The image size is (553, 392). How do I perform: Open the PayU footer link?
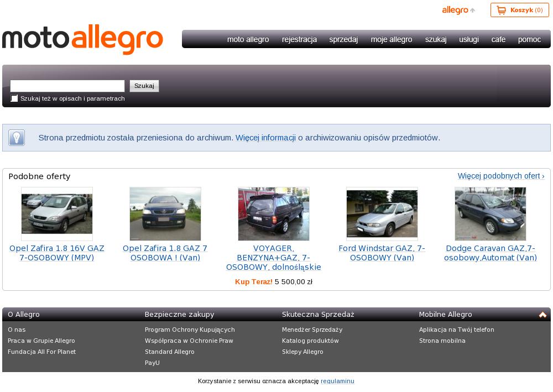coord(152,363)
